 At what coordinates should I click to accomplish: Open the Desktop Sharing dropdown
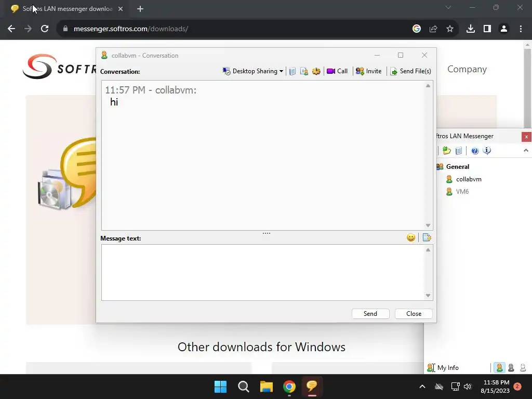click(253, 71)
